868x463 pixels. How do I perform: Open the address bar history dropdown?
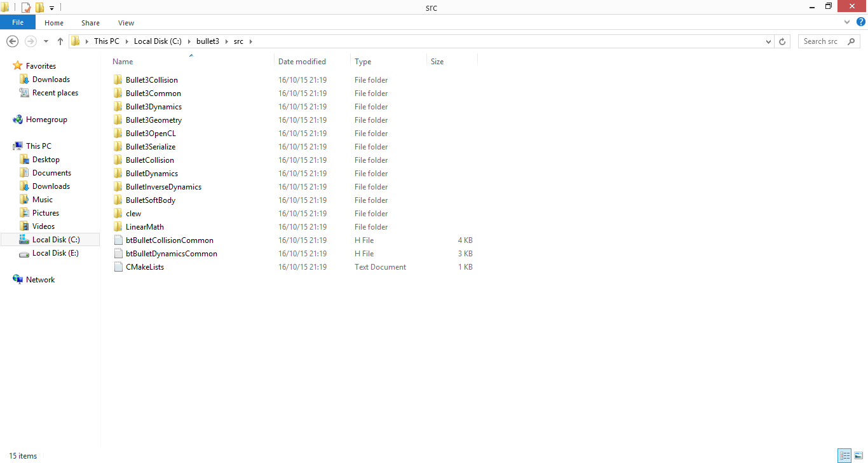tap(769, 41)
